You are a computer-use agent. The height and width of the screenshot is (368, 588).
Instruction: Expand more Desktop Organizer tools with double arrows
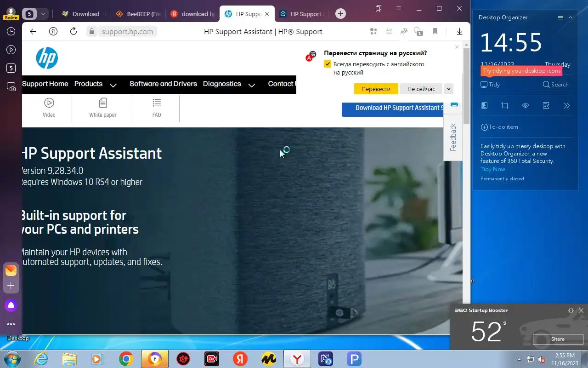[567, 105]
